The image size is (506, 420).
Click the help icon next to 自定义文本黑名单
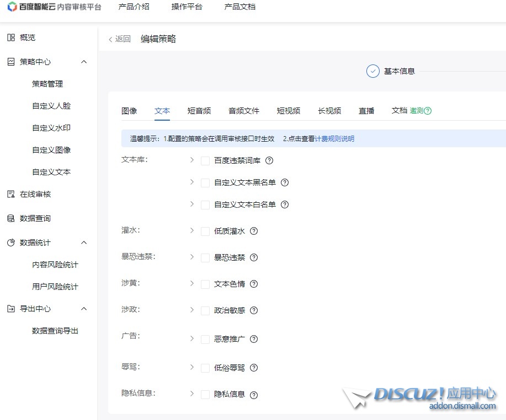coord(285,183)
